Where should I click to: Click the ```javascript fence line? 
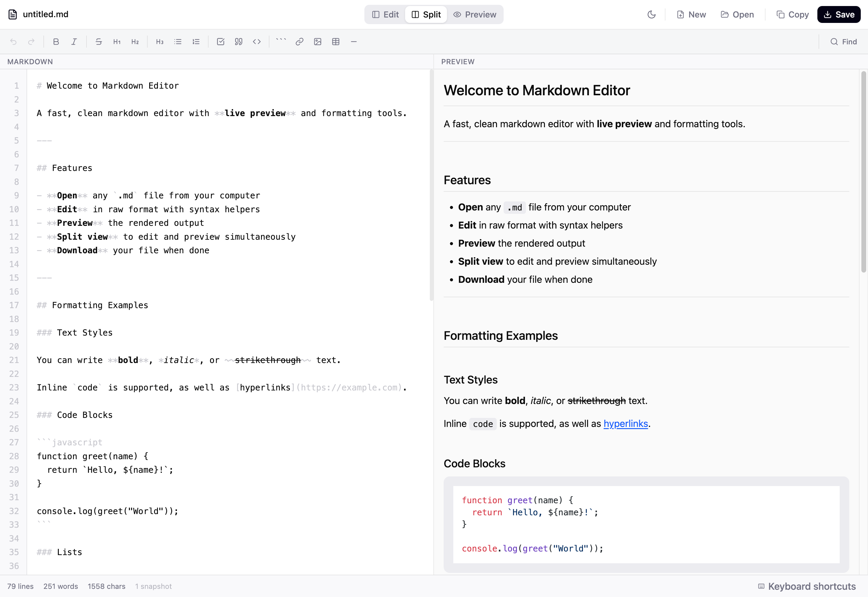tap(70, 442)
